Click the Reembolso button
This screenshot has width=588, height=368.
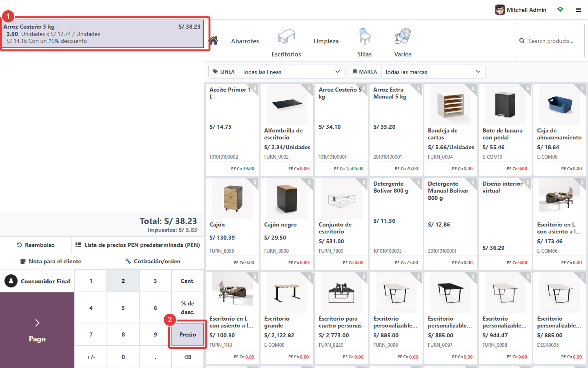tap(36, 245)
